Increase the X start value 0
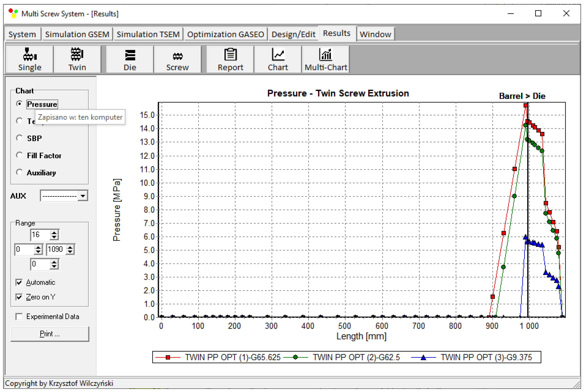 [38, 247]
